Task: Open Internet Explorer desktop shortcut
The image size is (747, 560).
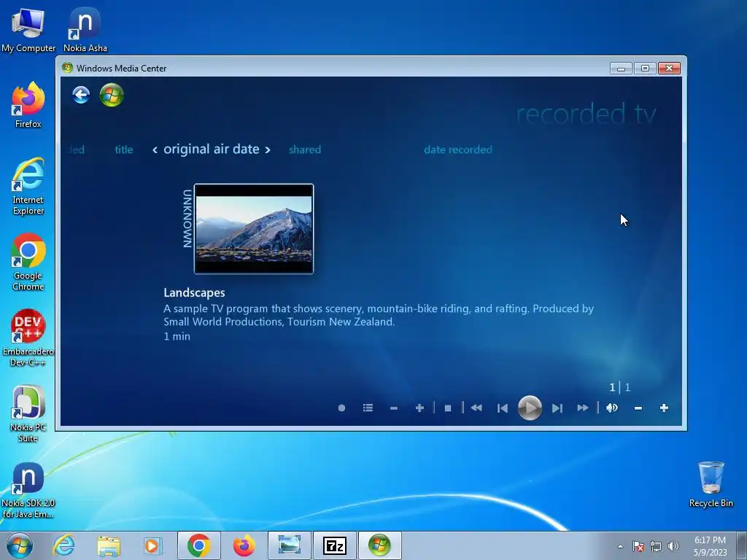Action: click(28, 186)
